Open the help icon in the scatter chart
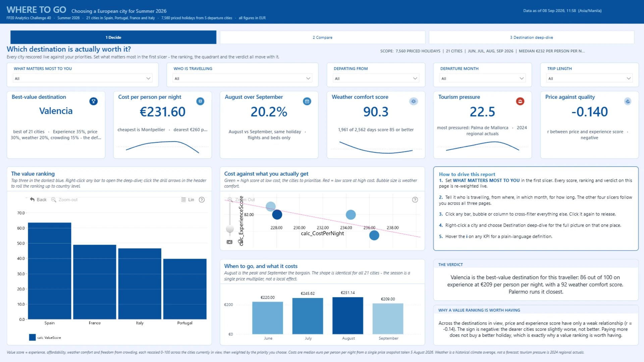The image size is (644, 362). (x=415, y=199)
